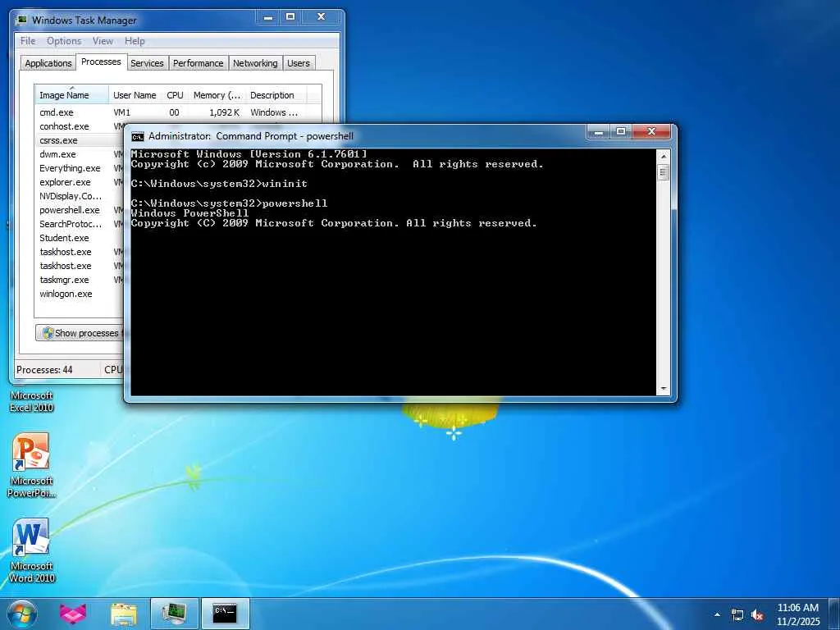Screen dimensions: 840x630
Task: Open the network status tray icon
Action: (x=737, y=615)
